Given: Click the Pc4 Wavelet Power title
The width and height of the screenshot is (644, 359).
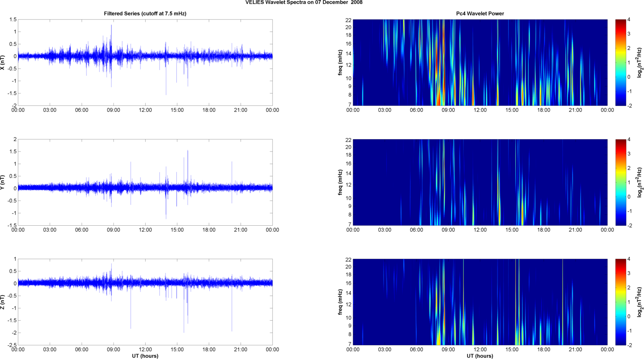Looking at the screenshot, I should [480, 13].
